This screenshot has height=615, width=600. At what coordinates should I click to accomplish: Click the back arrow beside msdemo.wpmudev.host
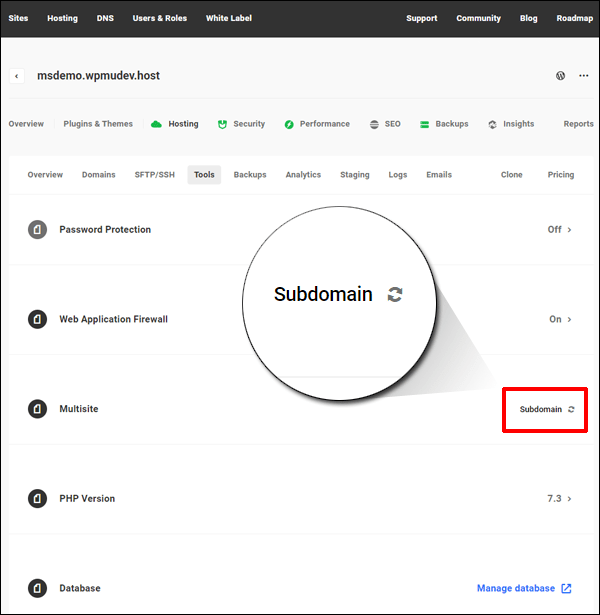17,76
